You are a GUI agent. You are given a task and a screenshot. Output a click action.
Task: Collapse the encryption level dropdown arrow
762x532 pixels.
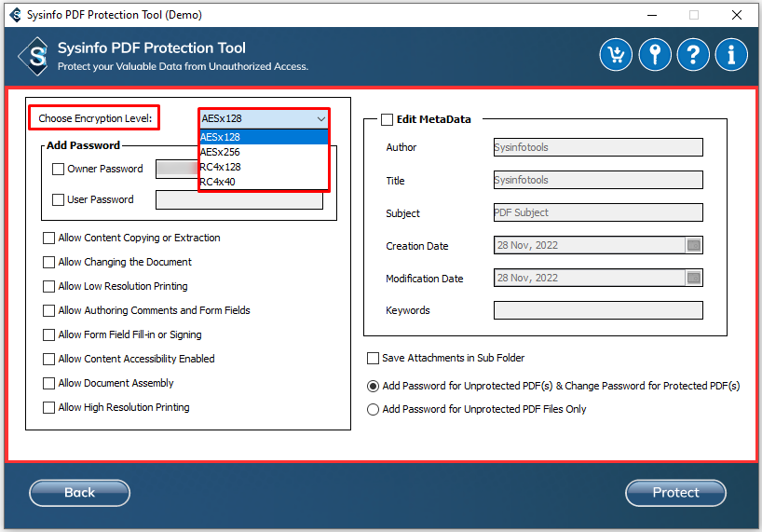(x=320, y=119)
